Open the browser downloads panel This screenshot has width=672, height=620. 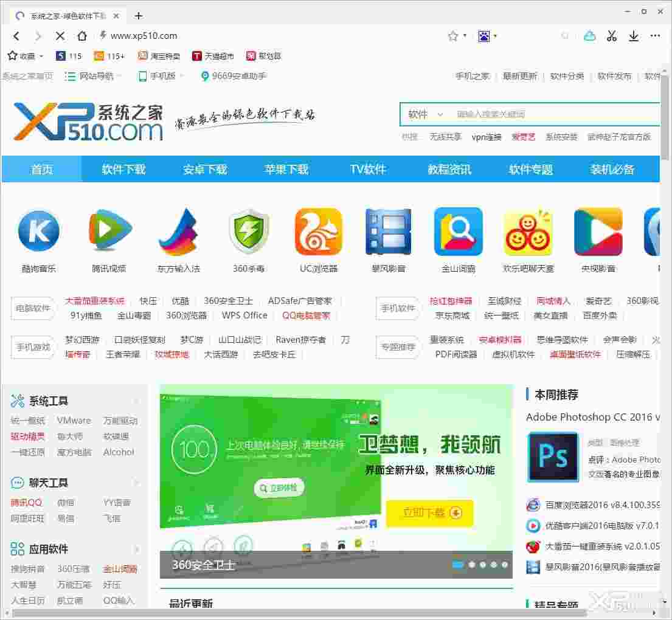[634, 36]
